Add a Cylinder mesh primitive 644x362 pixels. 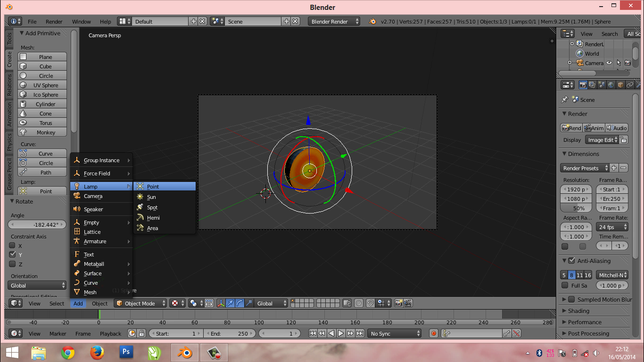(x=42, y=104)
